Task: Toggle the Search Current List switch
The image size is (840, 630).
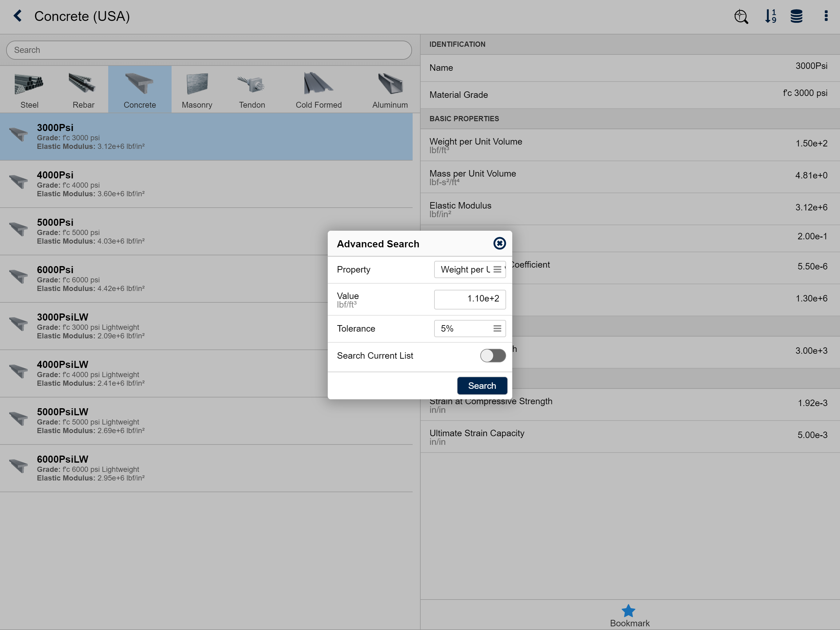Action: 493,356
